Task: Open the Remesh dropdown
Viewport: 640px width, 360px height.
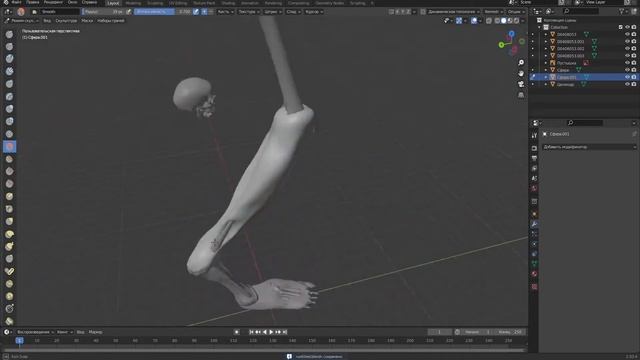Action: (493, 12)
